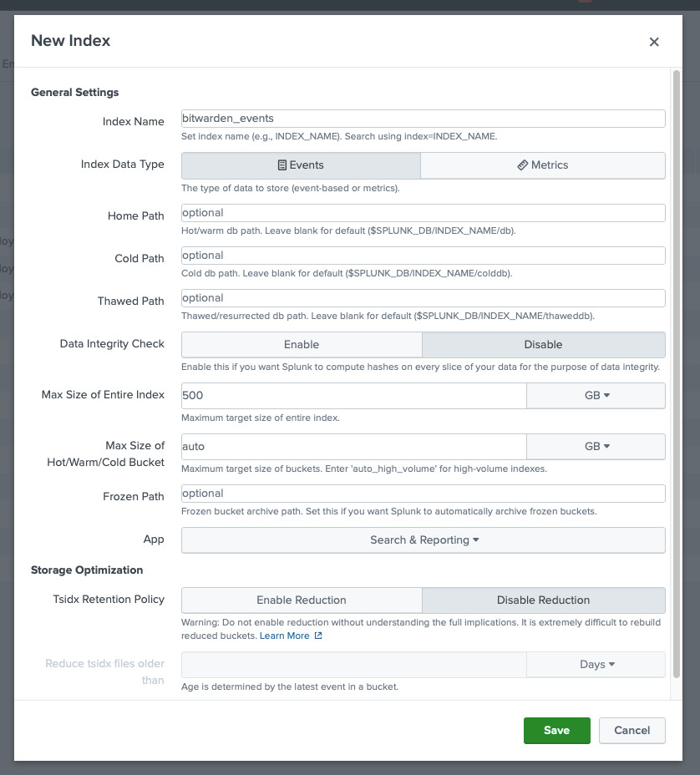Open the Days unit dropdown
This screenshot has height=775, width=700.
click(x=596, y=665)
